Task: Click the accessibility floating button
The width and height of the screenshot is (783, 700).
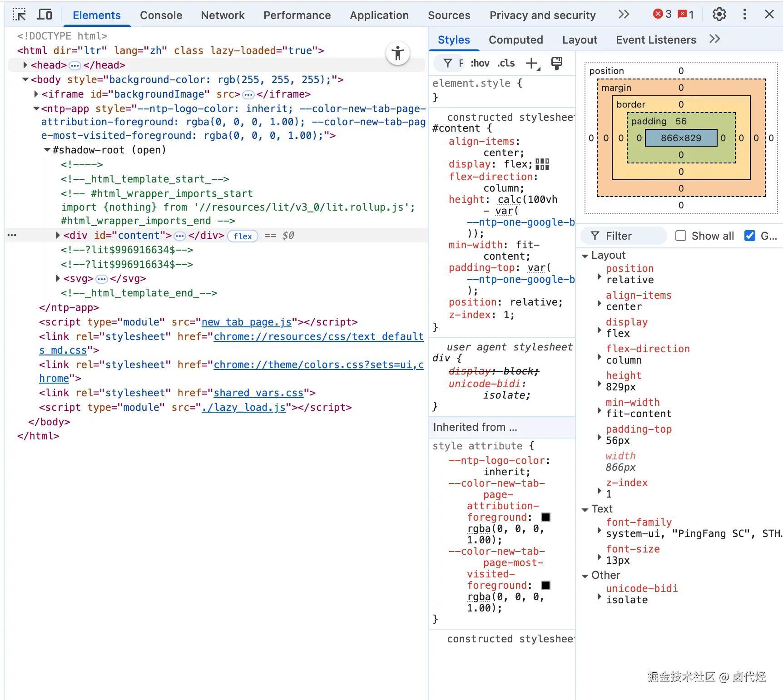Action: pyautogui.click(x=398, y=54)
